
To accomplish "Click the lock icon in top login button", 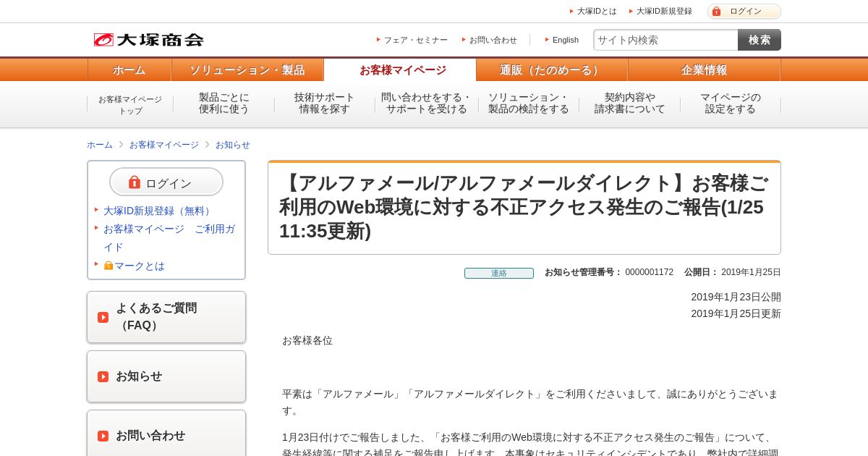I will [x=716, y=11].
